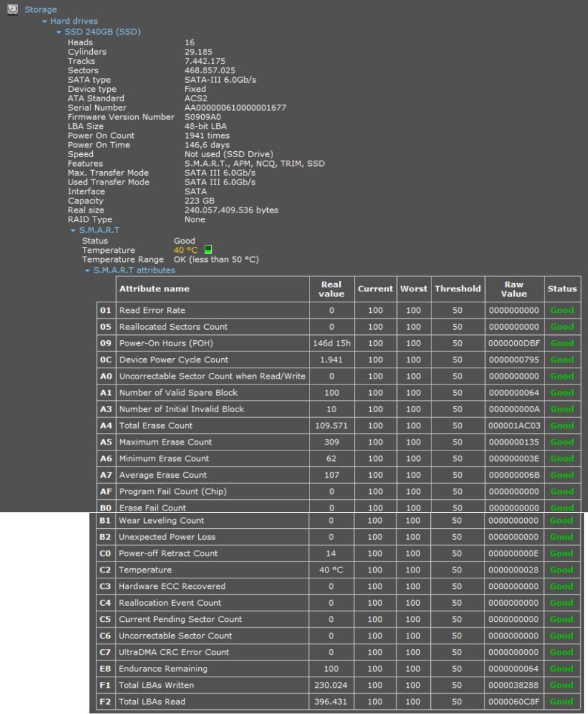Click the green temperature indicator icon
The width and height of the screenshot is (588, 714).
(x=208, y=250)
